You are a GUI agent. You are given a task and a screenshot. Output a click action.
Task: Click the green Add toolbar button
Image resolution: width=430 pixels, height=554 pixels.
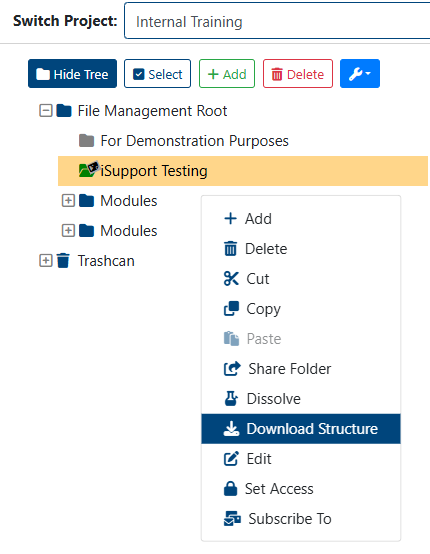pyautogui.click(x=227, y=73)
